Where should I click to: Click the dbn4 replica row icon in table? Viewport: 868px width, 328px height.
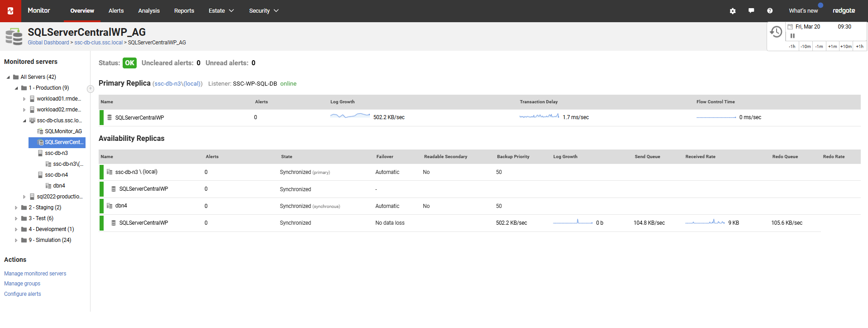(110, 206)
